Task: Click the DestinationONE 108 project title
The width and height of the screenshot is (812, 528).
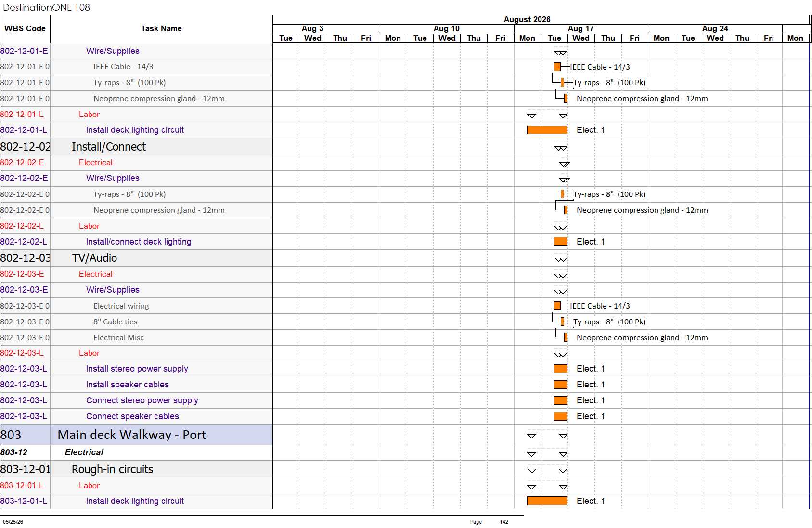Action: [47, 7]
